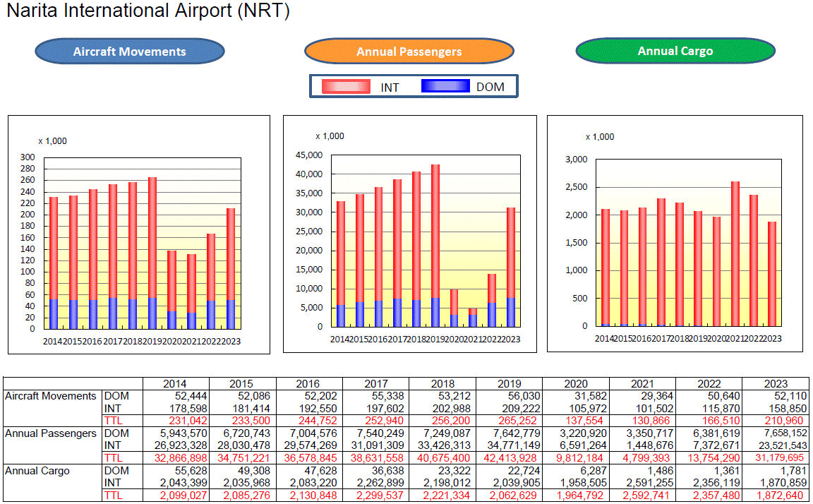
Task: Click the 2019 column header in table
Action: pos(509,384)
